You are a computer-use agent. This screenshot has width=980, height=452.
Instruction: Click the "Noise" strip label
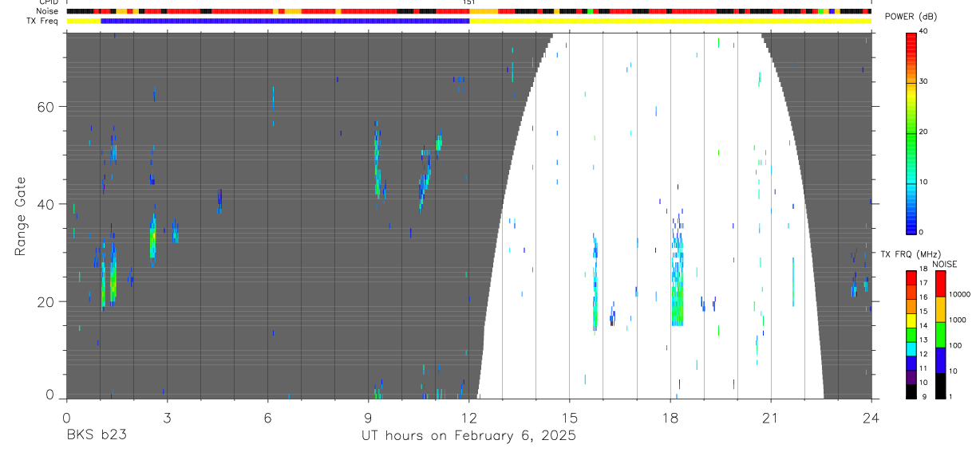pyautogui.click(x=47, y=11)
